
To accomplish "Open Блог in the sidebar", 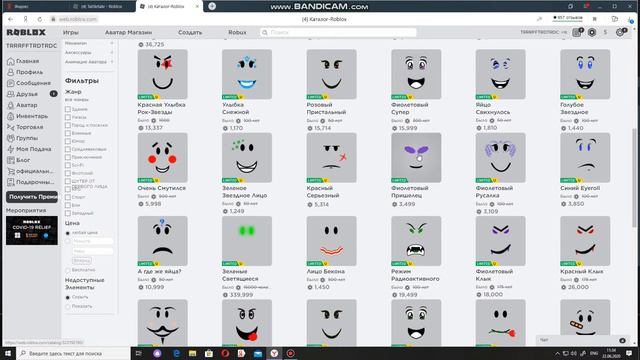I will [x=19, y=160].
